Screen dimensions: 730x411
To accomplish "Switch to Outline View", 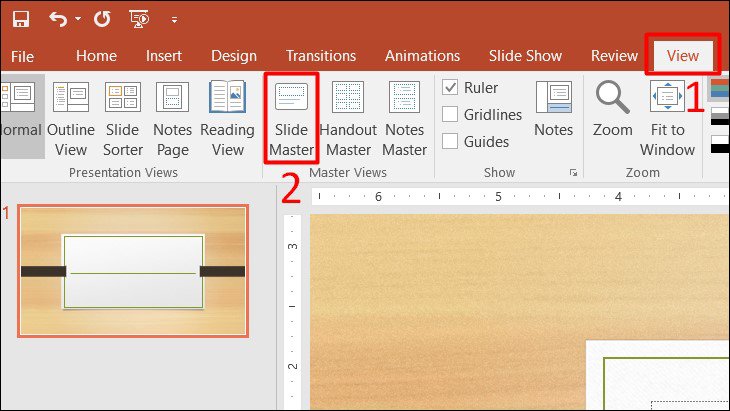I will pos(71,118).
